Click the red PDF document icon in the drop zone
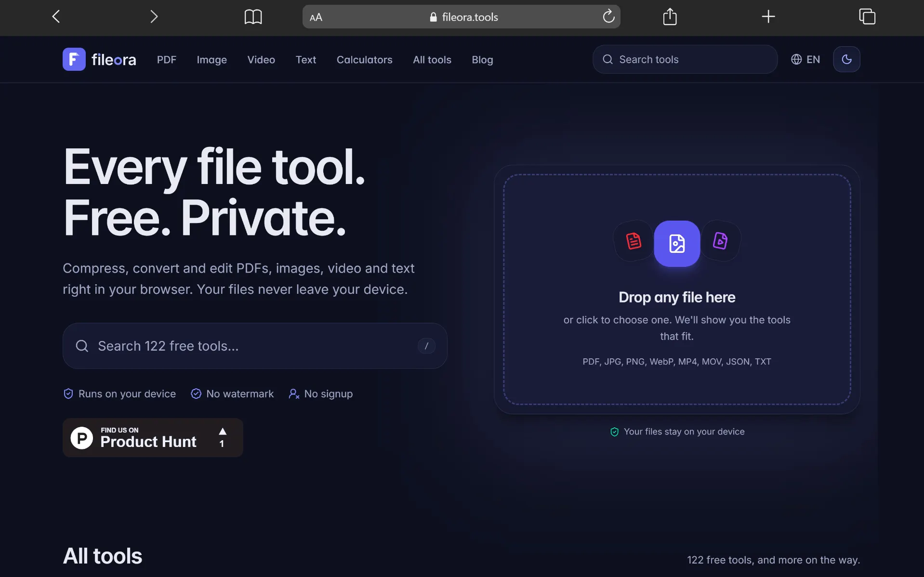The image size is (924, 577). (x=633, y=241)
